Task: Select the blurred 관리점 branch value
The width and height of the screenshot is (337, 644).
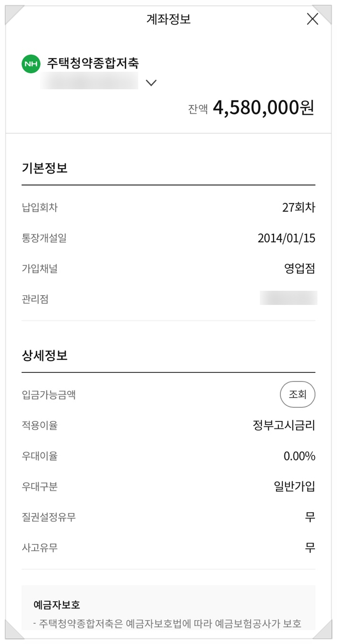Action: (x=289, y=298)
